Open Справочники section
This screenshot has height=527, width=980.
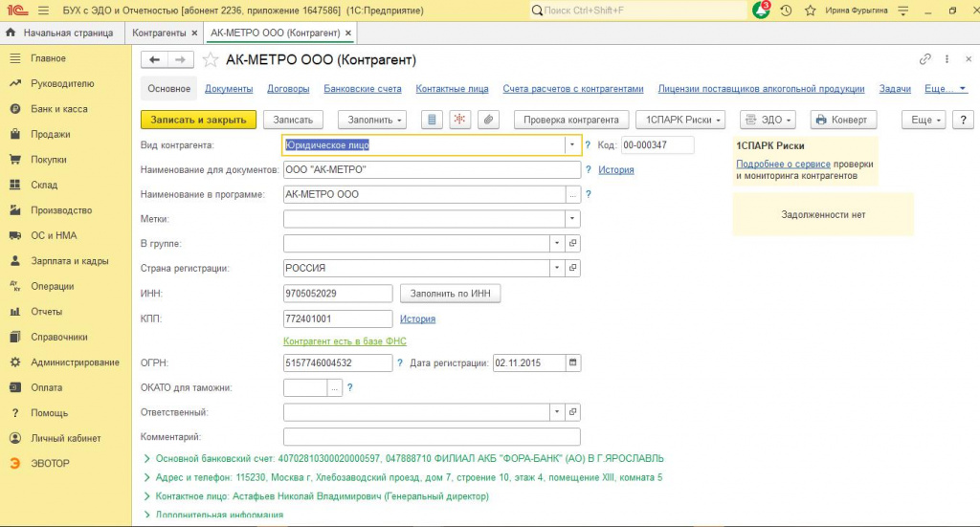(x=58, y=338)
